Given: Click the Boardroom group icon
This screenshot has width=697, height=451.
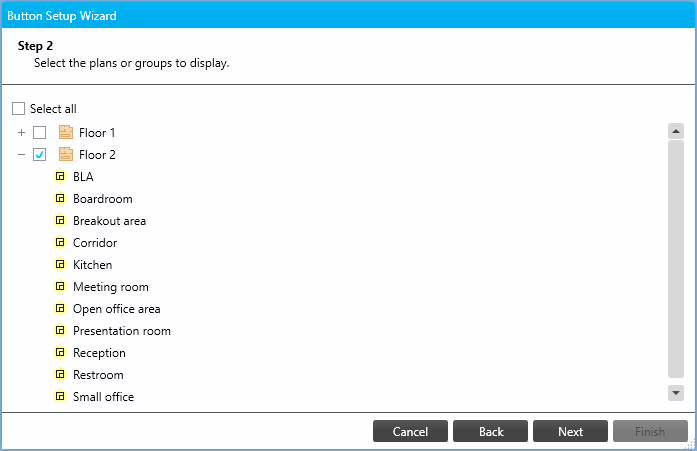Looking at the screenshot, I should [x=60, y=198].
